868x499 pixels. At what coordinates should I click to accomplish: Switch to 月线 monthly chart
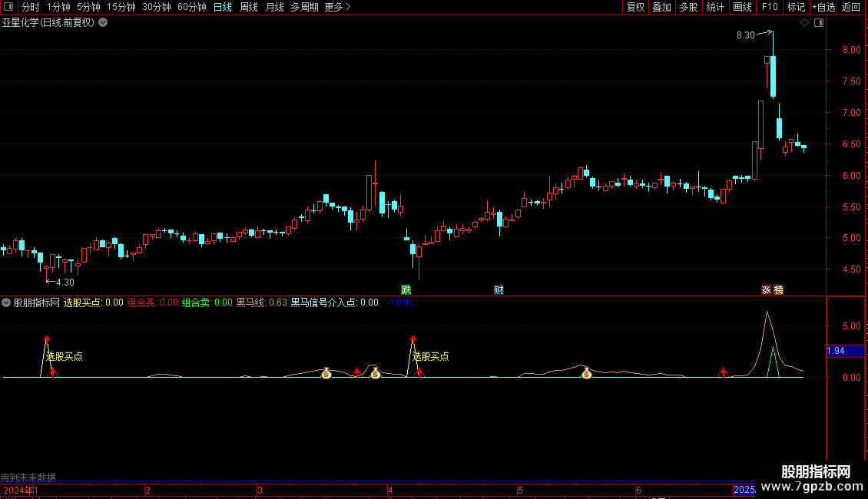tap(274, 7)
